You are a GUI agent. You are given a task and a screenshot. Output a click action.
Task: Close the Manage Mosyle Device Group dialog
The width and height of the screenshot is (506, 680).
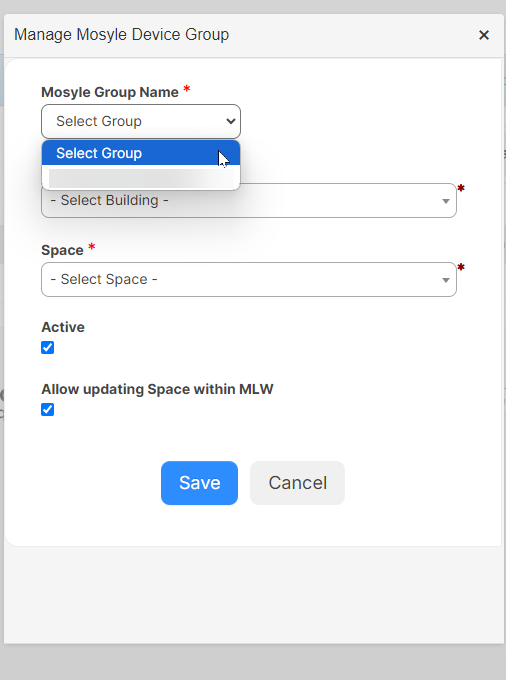pyautogui.click(x=483, y=35)
